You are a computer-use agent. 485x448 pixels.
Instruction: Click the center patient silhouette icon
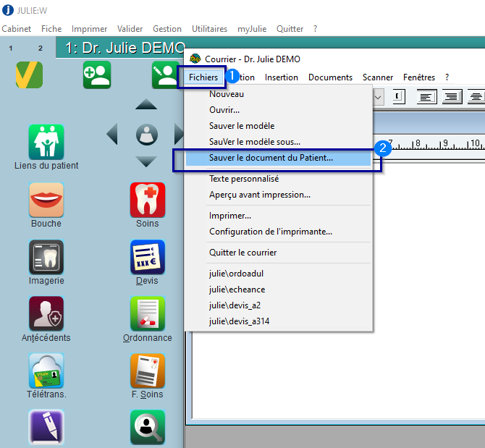147,135
